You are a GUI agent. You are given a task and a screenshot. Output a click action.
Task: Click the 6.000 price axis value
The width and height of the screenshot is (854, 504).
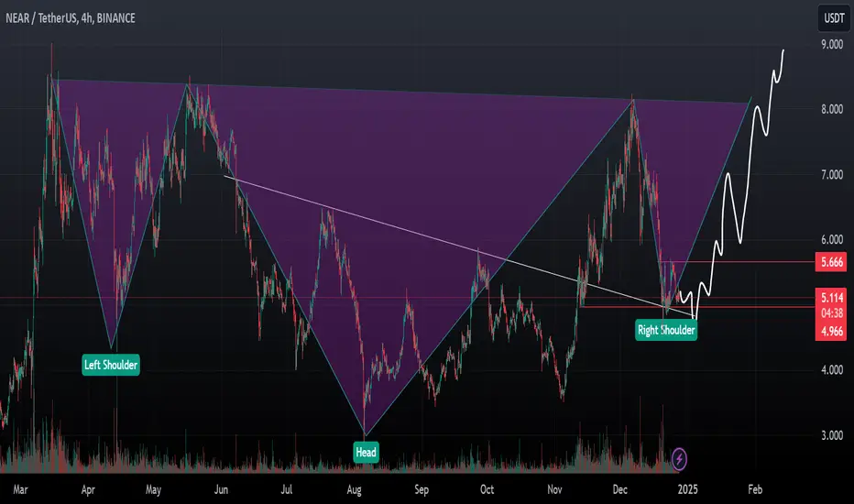[x=832, y=240]
